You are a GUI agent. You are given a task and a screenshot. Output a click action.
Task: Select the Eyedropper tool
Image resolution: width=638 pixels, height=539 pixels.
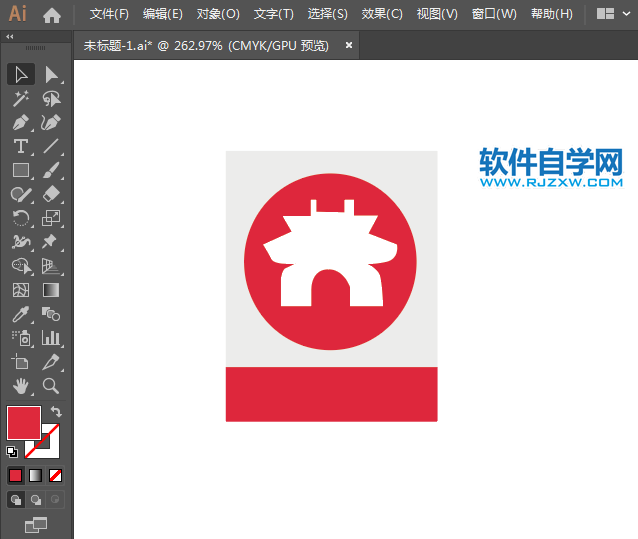(21, 314)
